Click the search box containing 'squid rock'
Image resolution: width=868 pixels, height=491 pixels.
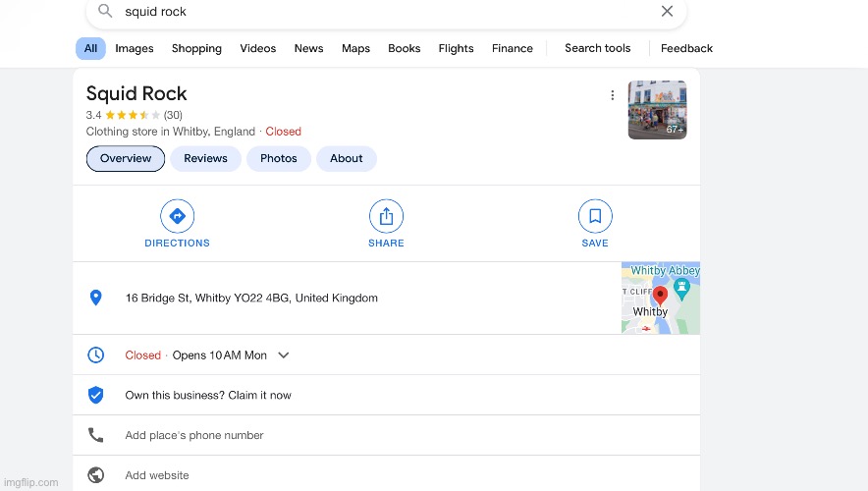(383, 12)
